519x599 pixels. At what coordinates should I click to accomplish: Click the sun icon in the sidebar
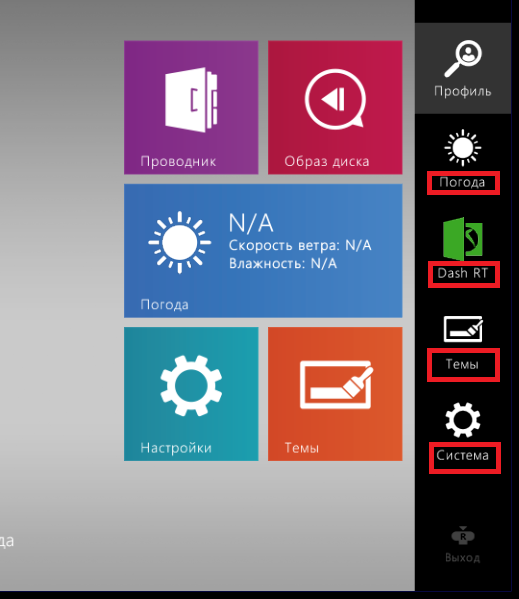click(462, 148)
